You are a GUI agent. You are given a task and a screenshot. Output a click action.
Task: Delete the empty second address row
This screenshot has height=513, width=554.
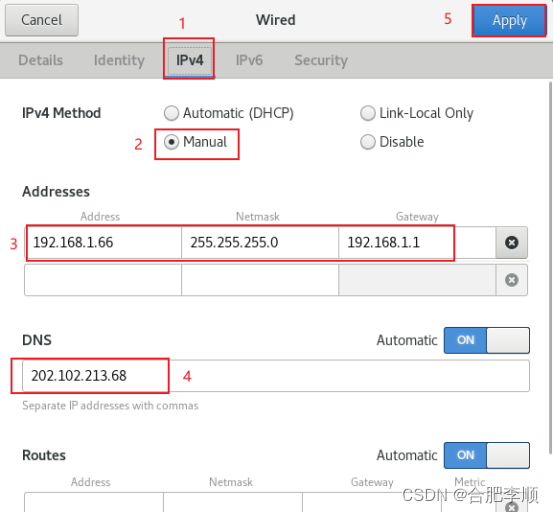[512, 280]
